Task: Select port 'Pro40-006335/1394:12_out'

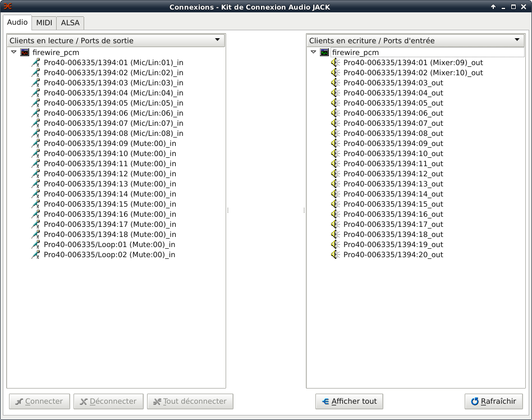Action: [393, 174]
